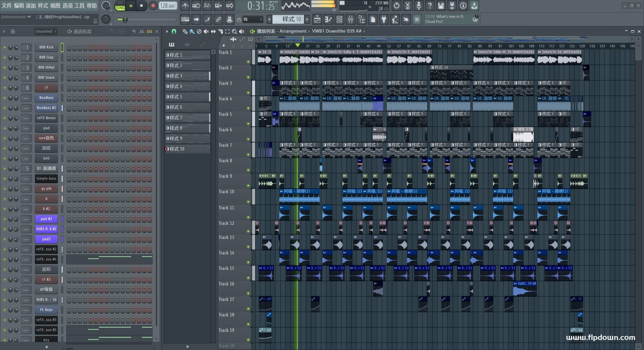Open the Unsorted channel filter dropdown
The width and height of the screenshot is (644, 350).
click(x=46, y=31)
